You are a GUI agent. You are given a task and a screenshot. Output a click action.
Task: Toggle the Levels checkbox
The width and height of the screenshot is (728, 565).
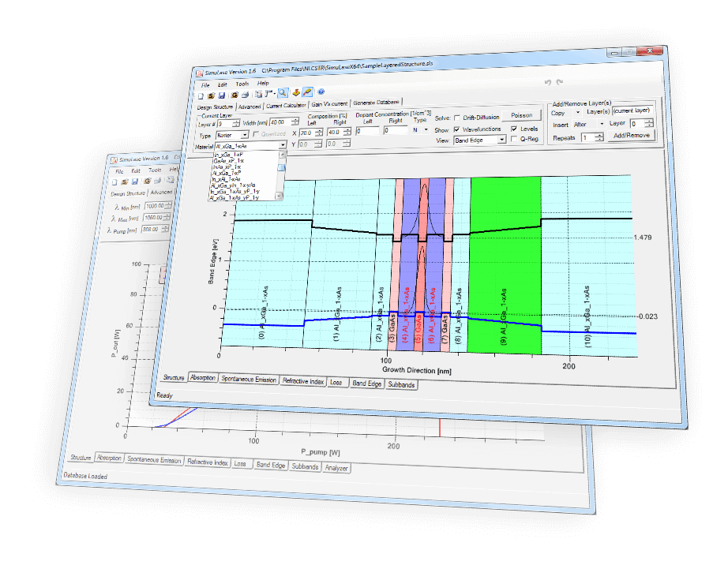tap(514, 129)
